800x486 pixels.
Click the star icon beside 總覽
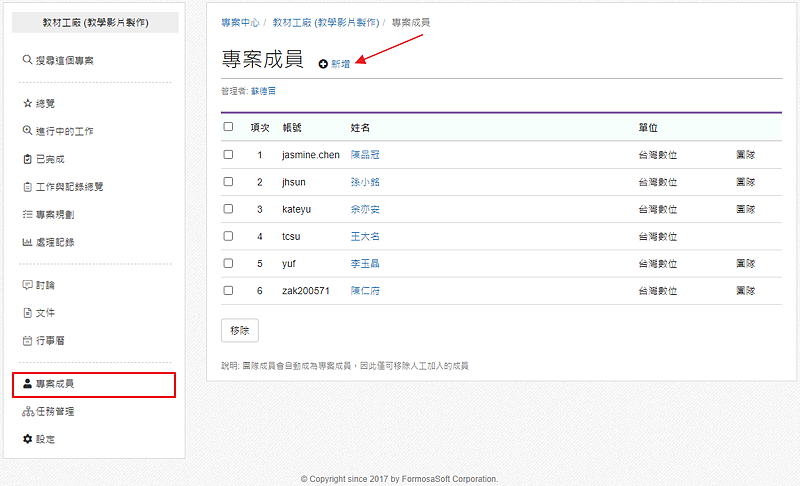[27, 103]
